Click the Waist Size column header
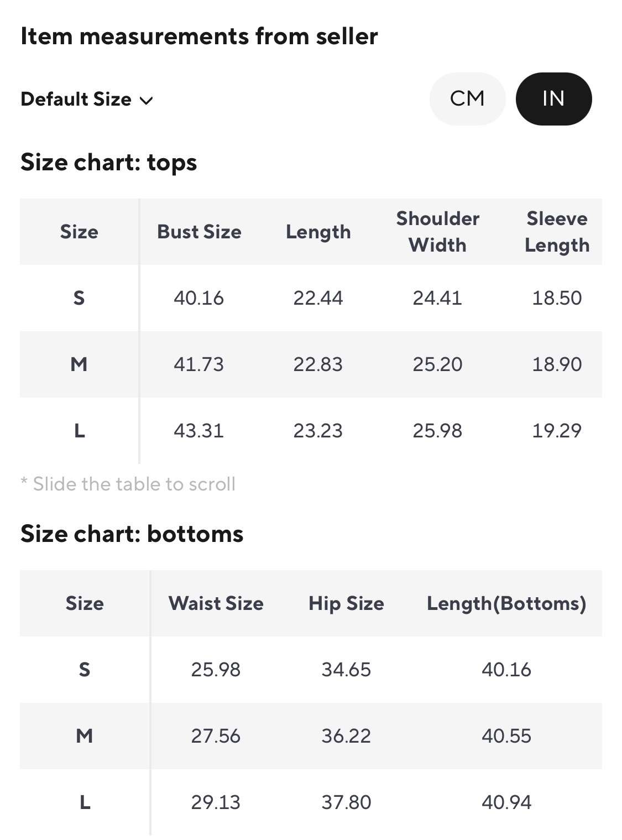Screen dimensions: 622x840 pyautogui.click(x=216, y=603)
